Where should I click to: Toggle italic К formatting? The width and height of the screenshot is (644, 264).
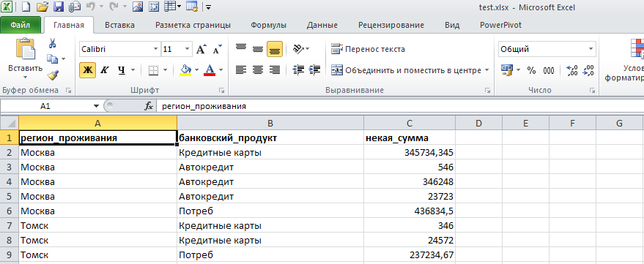point(104,70)
